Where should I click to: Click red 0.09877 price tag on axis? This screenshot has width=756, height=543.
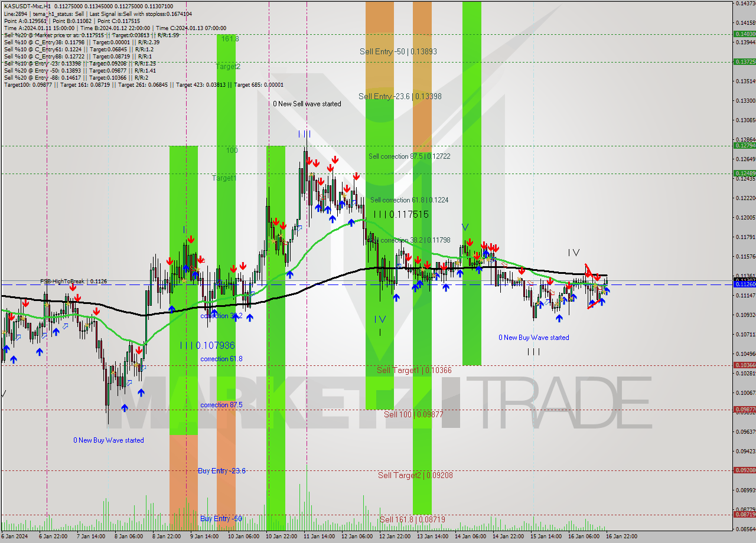744,409
